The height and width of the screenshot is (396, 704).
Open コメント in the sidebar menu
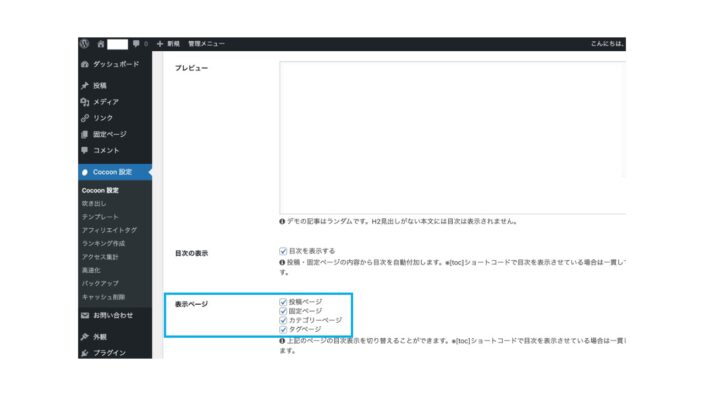pos(106,150)
